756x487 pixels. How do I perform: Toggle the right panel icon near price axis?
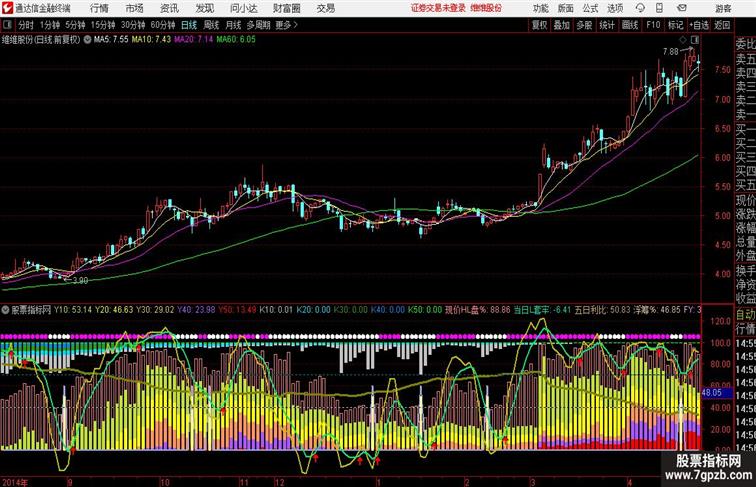(695, 40)
